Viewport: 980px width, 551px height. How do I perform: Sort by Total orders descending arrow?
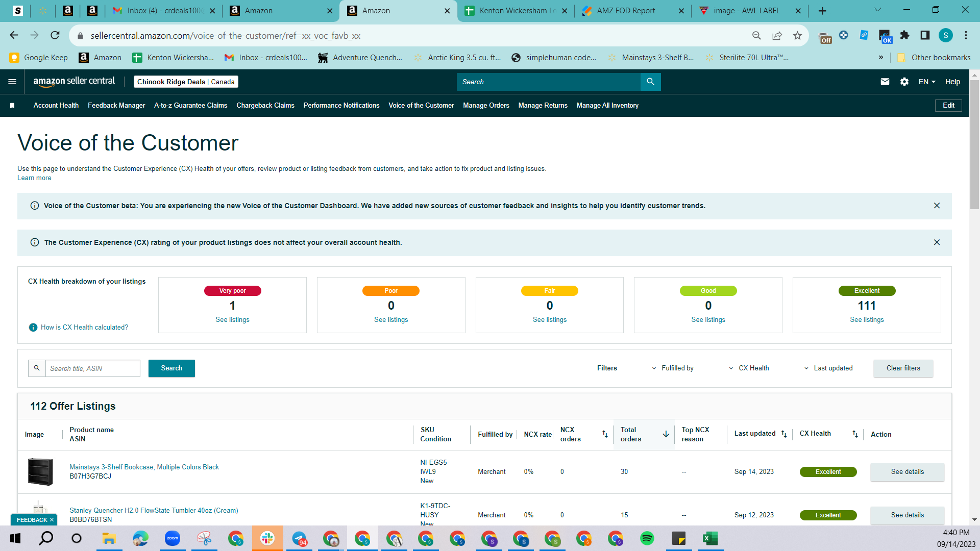click(666, 434)
